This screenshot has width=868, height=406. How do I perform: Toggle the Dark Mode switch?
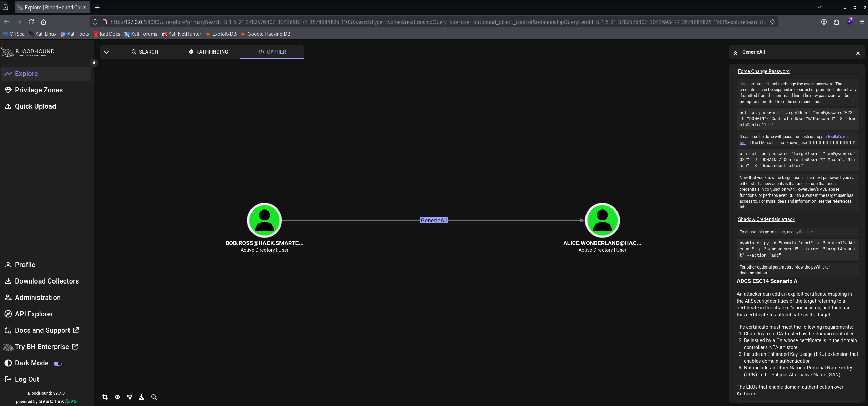pos(58,363)
